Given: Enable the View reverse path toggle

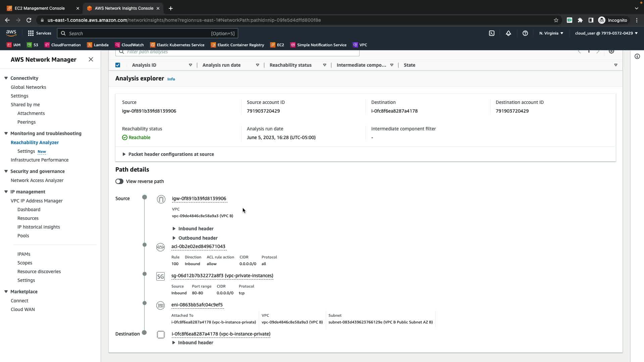Looking at the screenshot, I should [119, 181].
